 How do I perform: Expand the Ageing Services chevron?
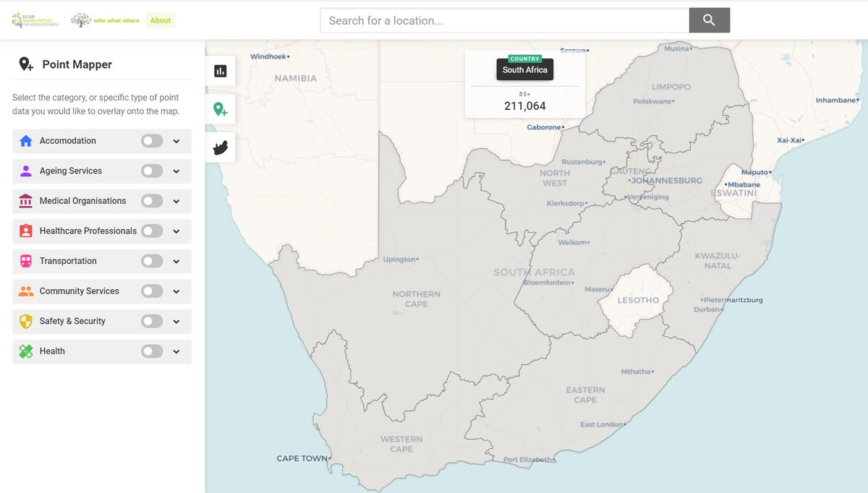[x=176, y=171]
